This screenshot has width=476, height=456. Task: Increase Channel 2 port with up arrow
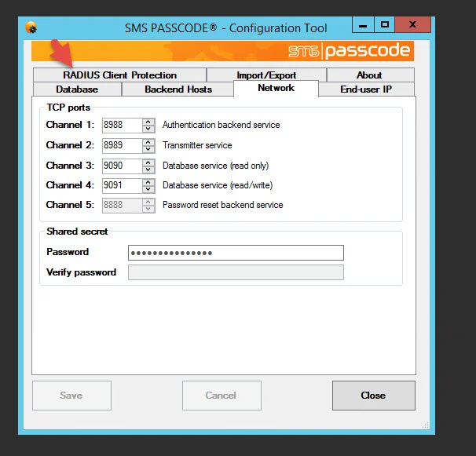click(148, 142)
